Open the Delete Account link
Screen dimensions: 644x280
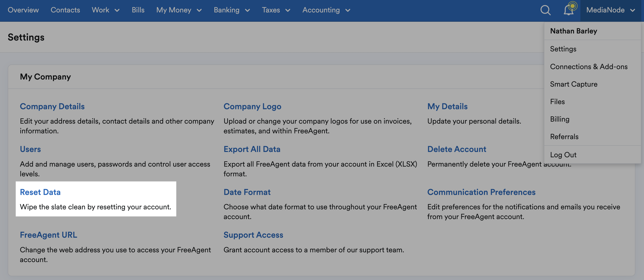(456, 149)
